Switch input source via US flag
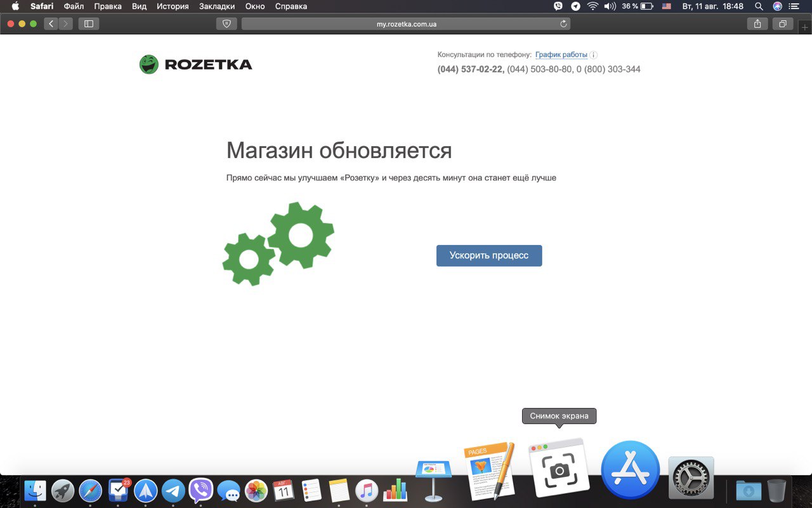The height and width of the screenshot is (508, 812). [667, 6]
